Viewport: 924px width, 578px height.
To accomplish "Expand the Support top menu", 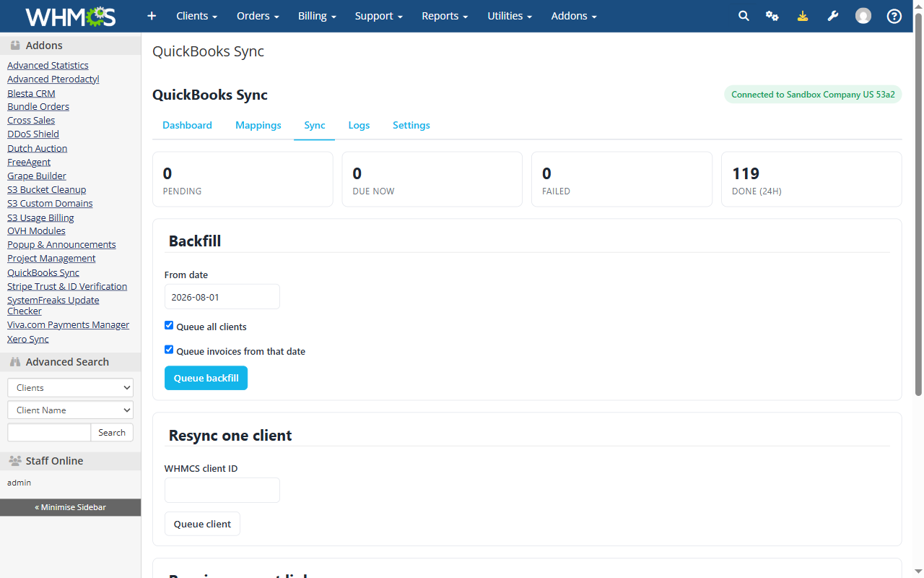I will 379,16.
